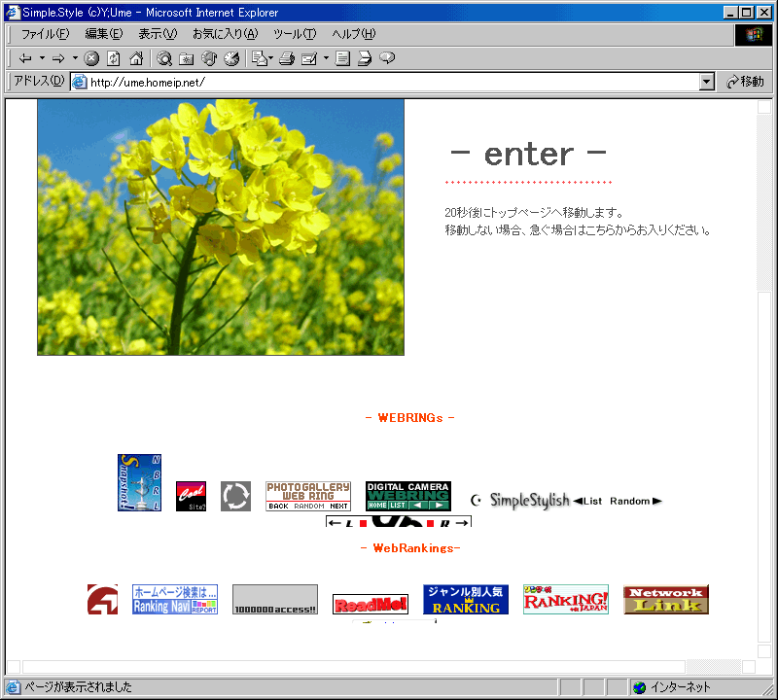Click the red arrow ranking logo

tap(103, 599)
